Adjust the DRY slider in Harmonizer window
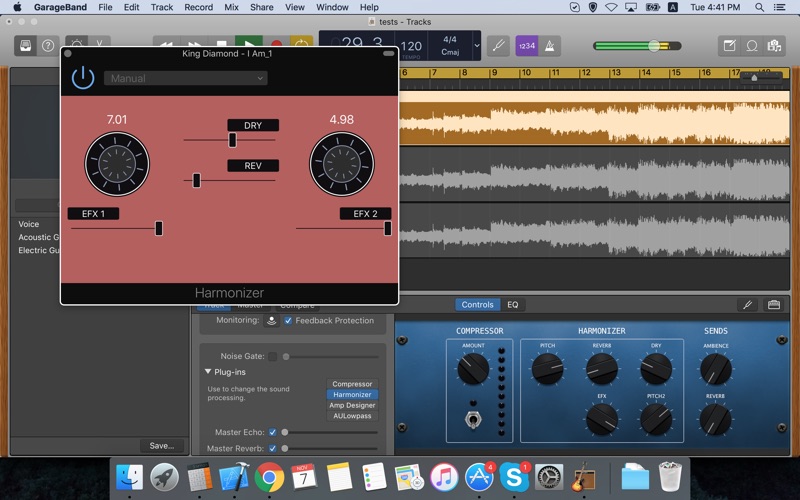 point(233,140)
